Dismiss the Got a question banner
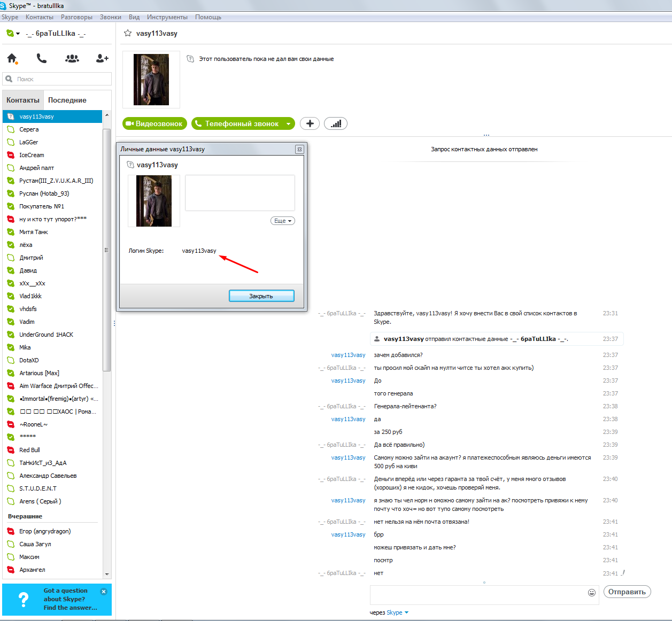The image size is (672, 621). pos(104,592)
